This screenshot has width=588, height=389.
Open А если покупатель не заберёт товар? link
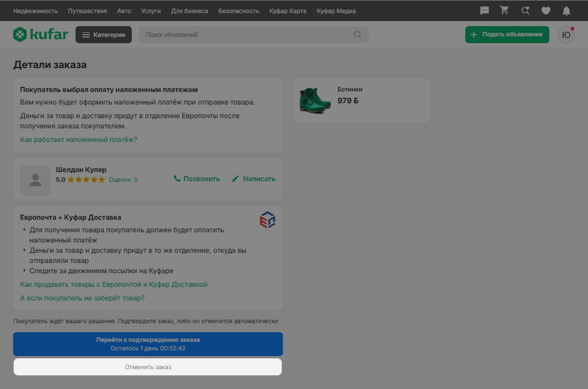tap(82, 298)
